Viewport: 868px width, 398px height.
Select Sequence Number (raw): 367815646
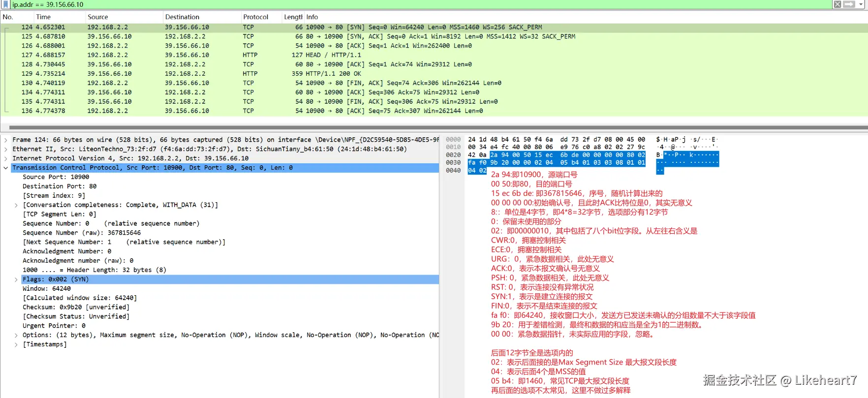(x=81, y=233)
